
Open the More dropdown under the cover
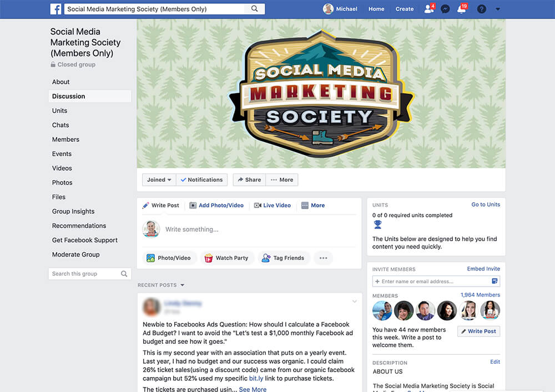[x=282, y=180]
